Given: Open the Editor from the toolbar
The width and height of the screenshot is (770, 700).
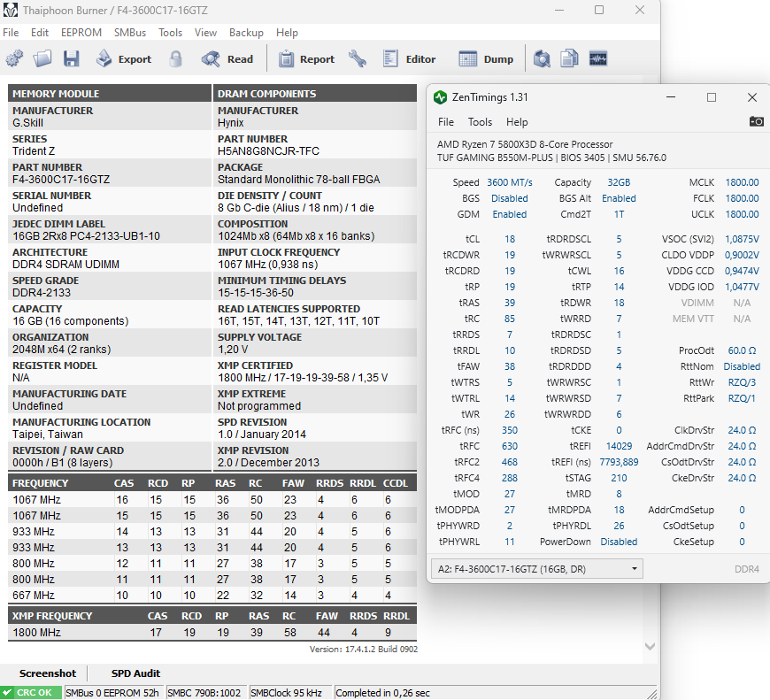Looking at the screenshot, I should (409, 59).
